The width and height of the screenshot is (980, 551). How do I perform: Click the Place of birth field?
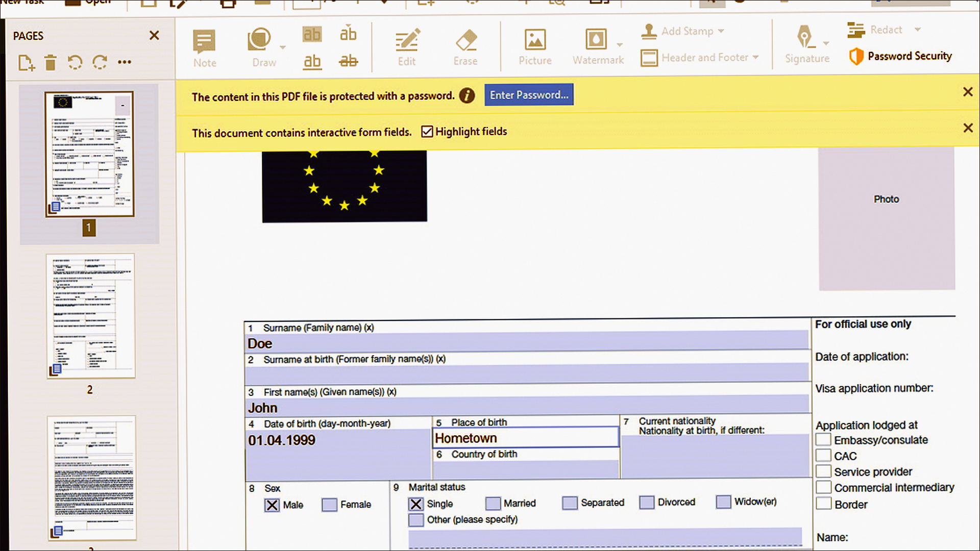pos(526,438)
